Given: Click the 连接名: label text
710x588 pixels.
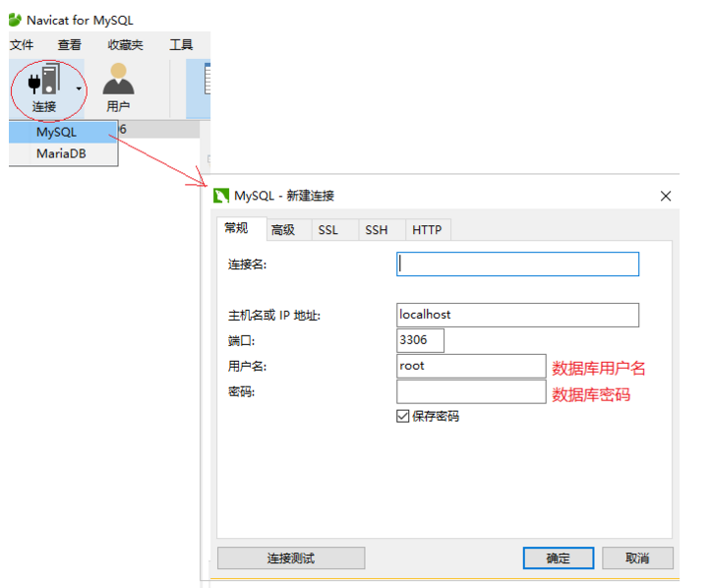Looking at the screenshot, I should [x=247, y=265].
